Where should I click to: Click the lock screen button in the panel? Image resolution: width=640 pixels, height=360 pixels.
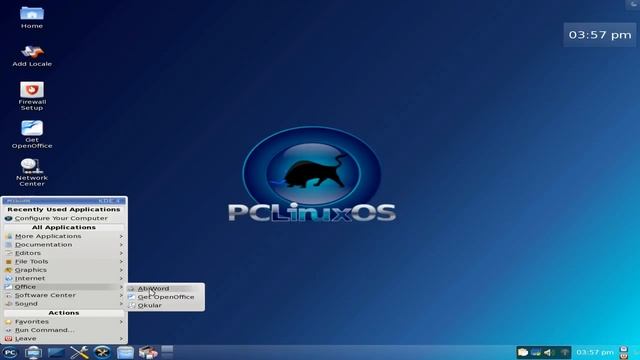(623, 349)
